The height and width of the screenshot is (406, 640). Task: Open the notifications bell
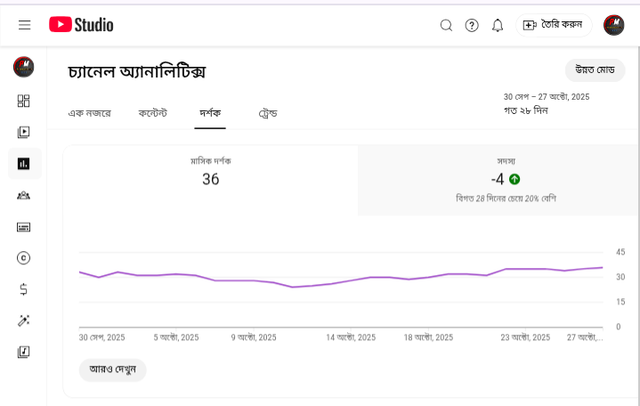point(497,25)
